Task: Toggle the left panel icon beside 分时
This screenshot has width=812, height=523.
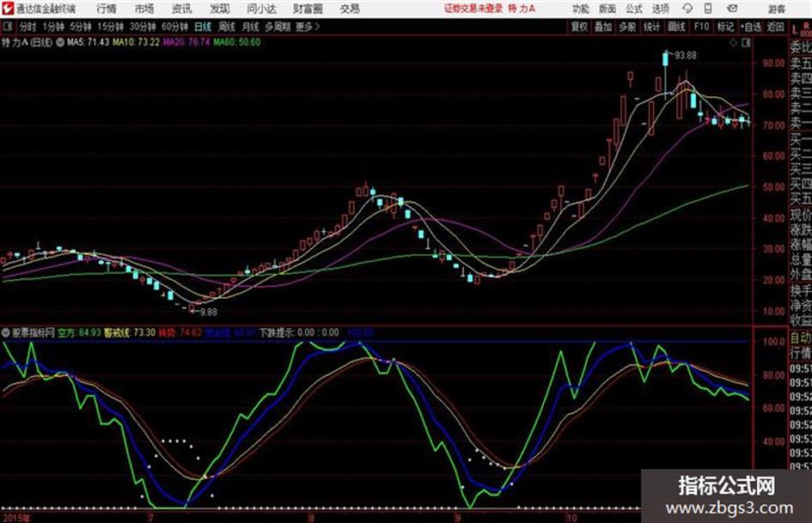Action: point(8,27)
